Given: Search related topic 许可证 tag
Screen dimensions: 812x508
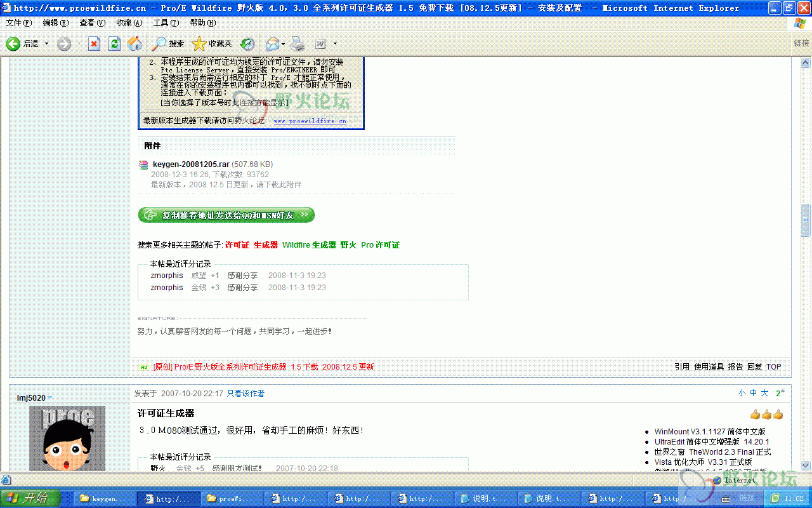Looking at the screenshot, I should coord(237,245).
